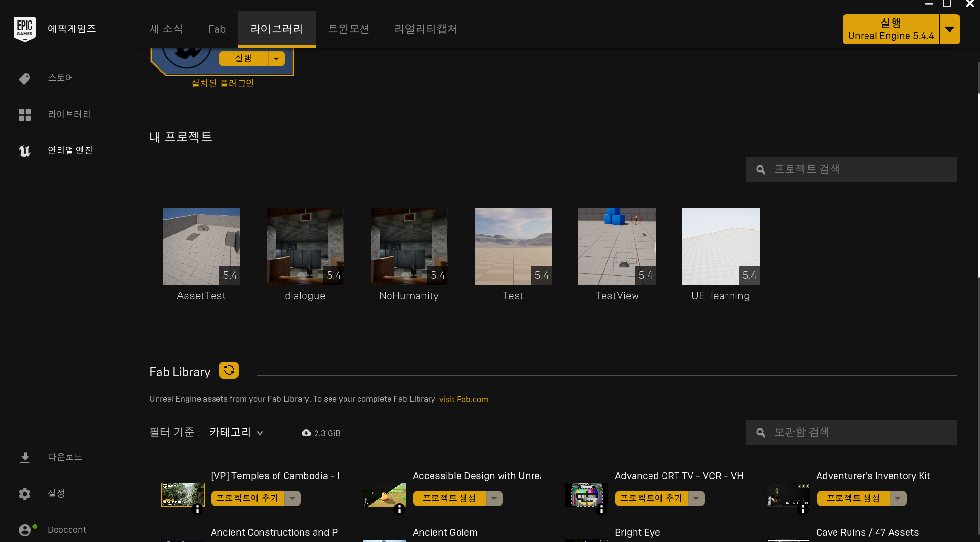Expand options arrow for Advanced CRT TV

click(x=696, y=498)
